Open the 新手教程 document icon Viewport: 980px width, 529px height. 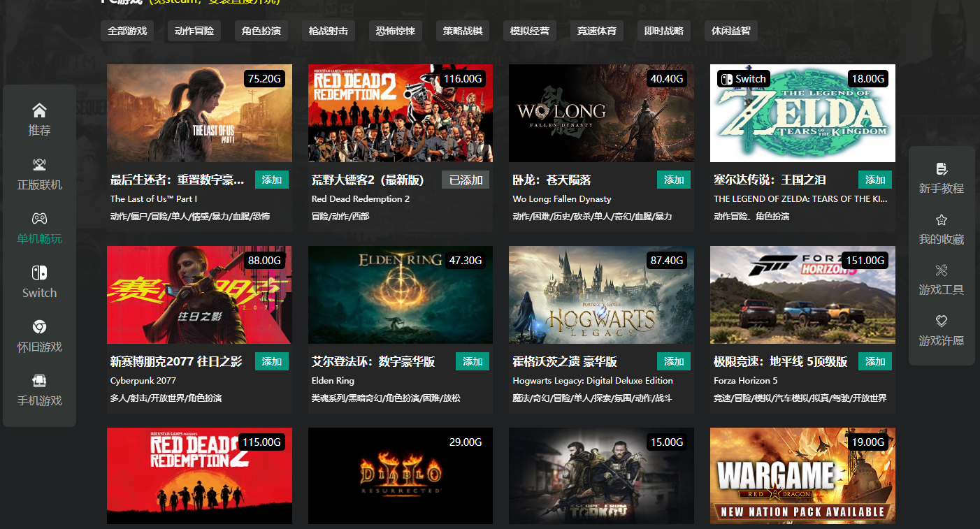click(x=941, y=168)
